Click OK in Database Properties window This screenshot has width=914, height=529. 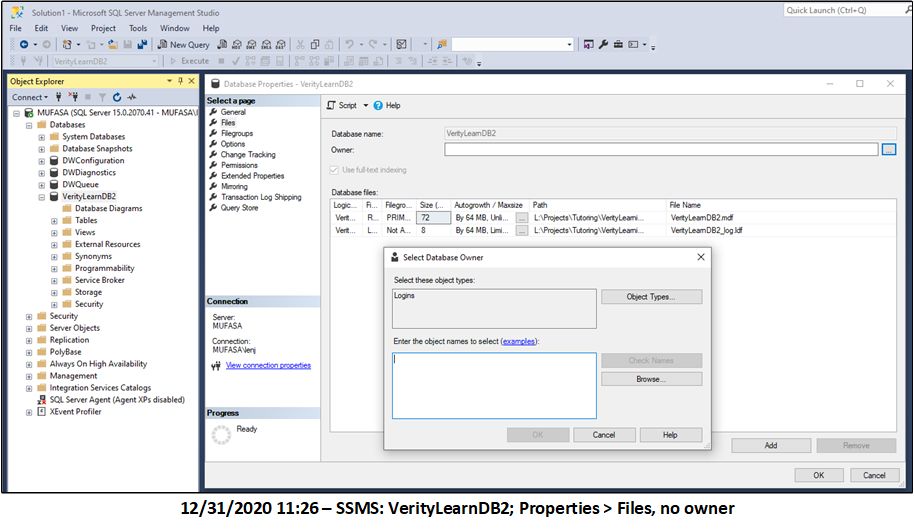[818, 475]
